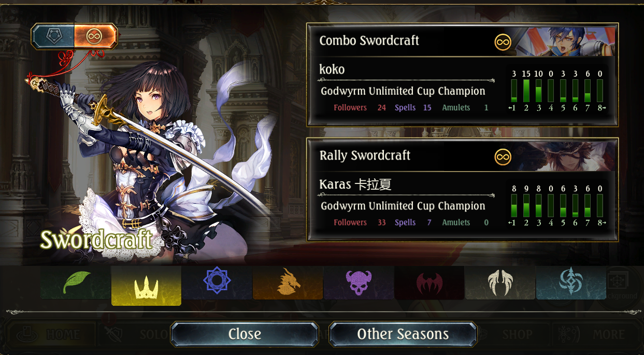This screenshot has height=355, width=644.
Task: Click the Unlimited badge on Rally Swordcraft
Action: [503, 157]
